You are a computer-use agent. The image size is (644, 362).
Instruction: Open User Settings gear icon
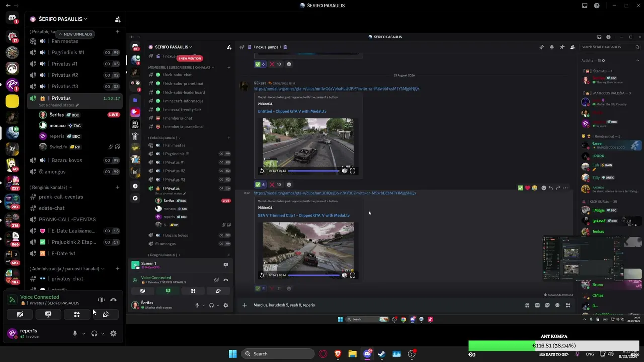[113, 333]
